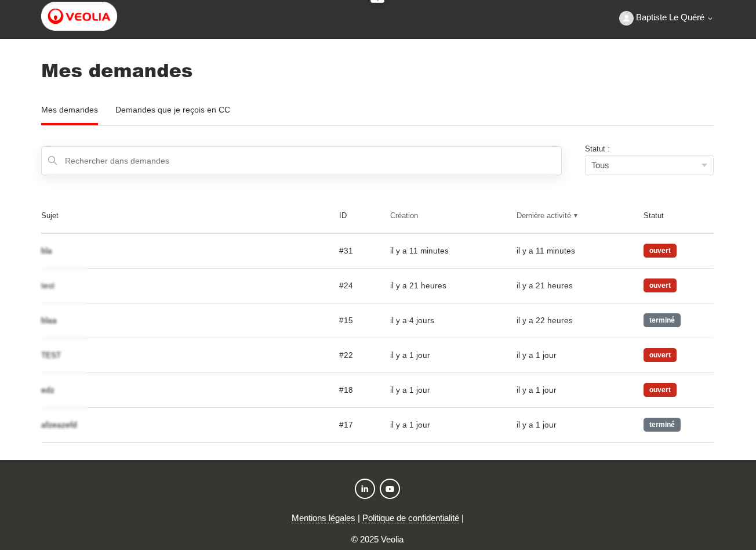The width and height of the screenshot is (756, 550).
Task: Click the Veolia logo in header
Action: click(79, 16)
